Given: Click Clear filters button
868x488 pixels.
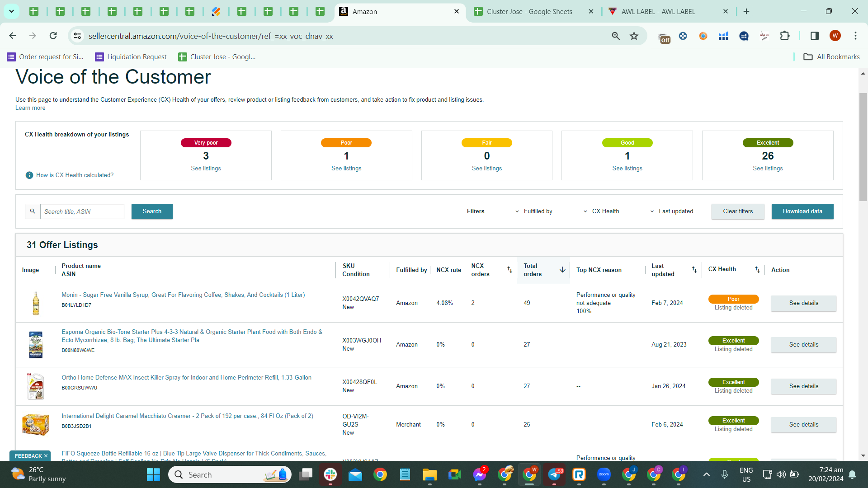Looking at the screenshot, I should pos(738,211).
